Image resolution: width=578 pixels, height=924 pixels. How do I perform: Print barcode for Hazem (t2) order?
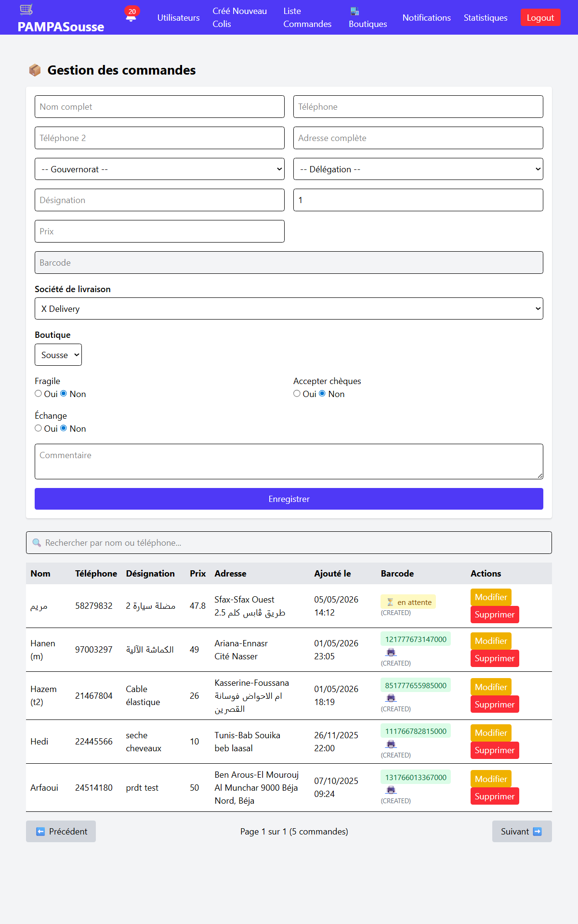click(391, 698)
